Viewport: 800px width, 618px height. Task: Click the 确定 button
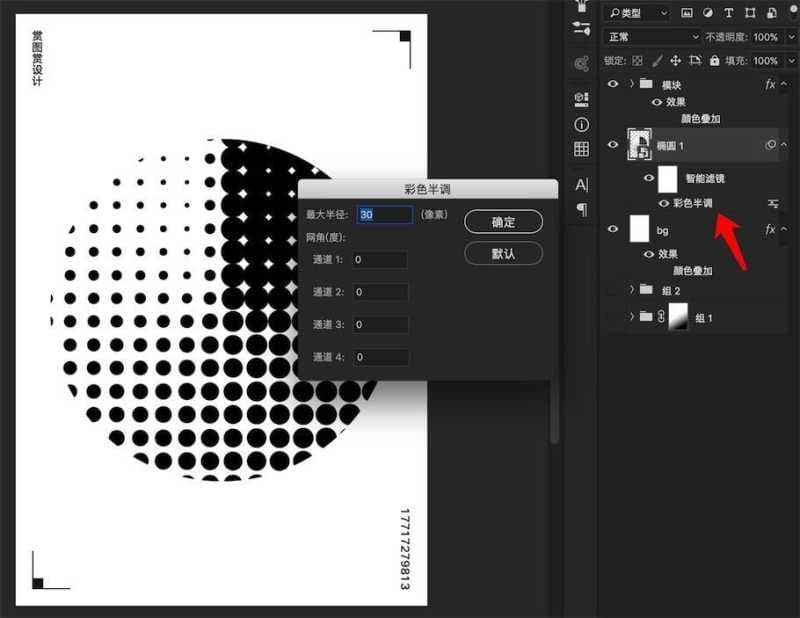pyautogui.click(x=503, y=222)
